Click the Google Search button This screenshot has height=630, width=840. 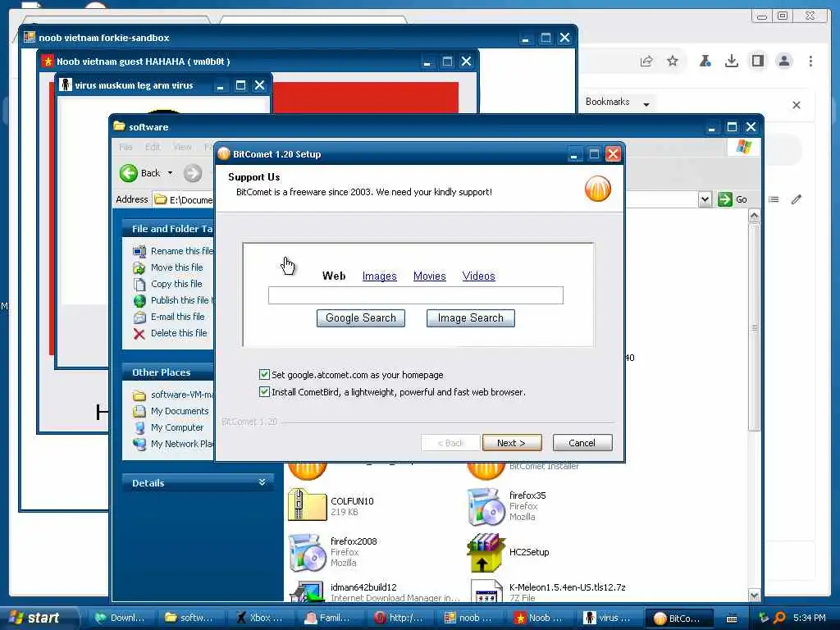pos(361,318)
